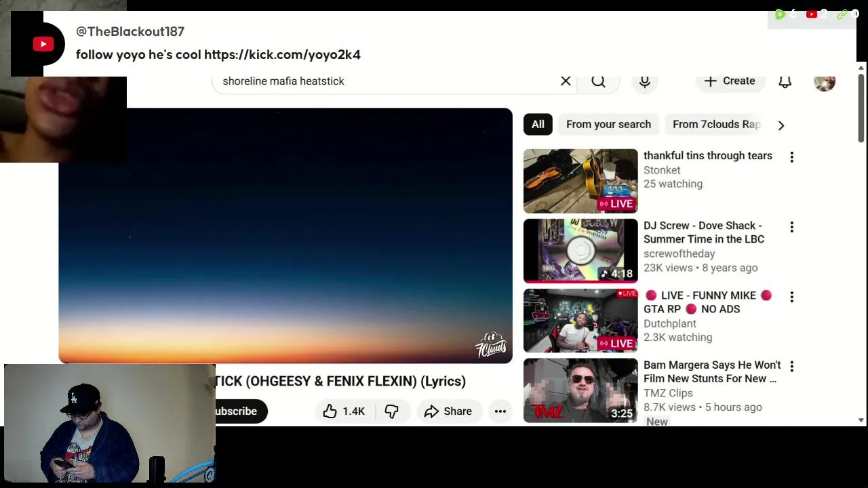This screenshot has height=488, width=868.
Task: Show more filter chips with arrow
Action: (781, 125)
